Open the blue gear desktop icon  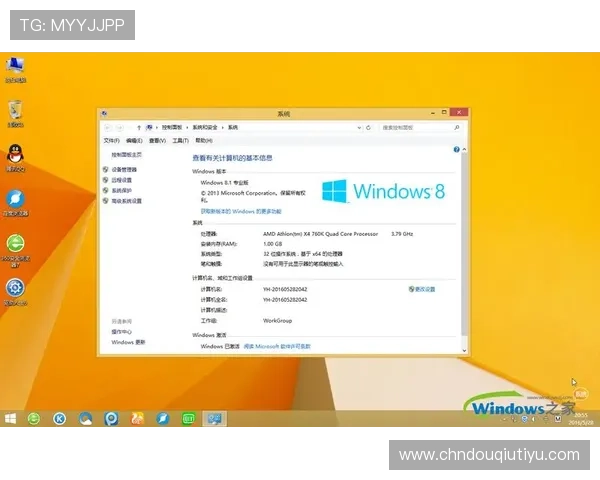pos(15,288)
